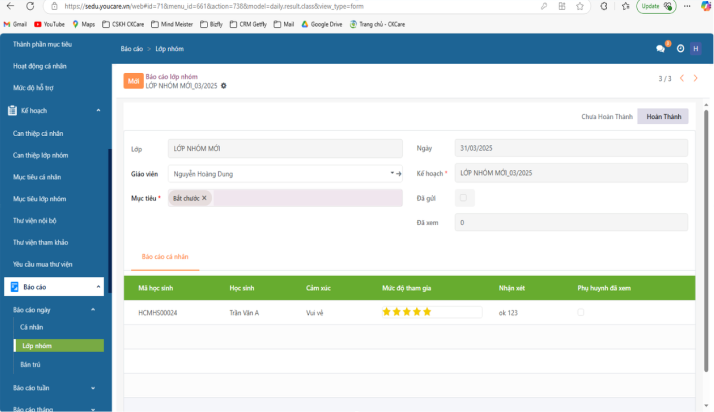Open the chat messages icon with notification badge
Viewport: 714px width, 412px height.
point(660,48)
